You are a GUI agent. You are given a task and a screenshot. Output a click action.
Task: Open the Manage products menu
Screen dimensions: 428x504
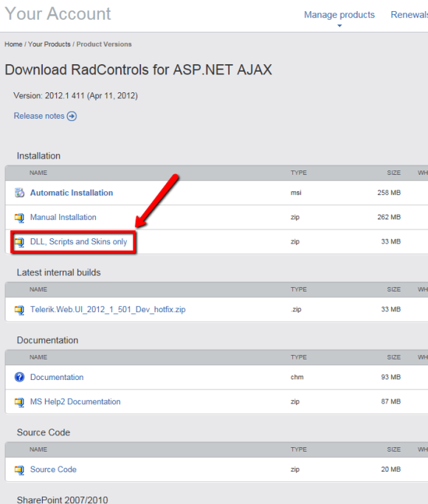pos(339,15)
